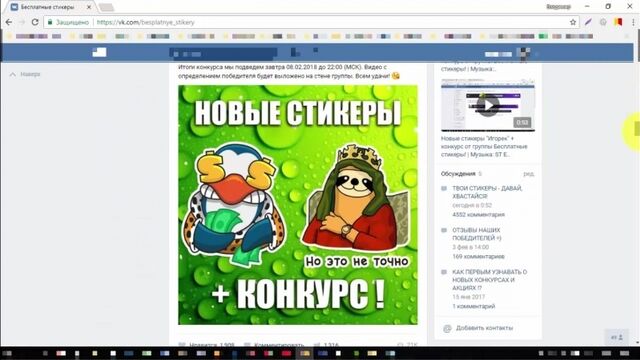Screen dimensions: 640x360
Task: Open topic ОТЗЫВЫ НАШИХ ПОБЕДИТЕЛЕЙ =)
Action: pos(477,234)
